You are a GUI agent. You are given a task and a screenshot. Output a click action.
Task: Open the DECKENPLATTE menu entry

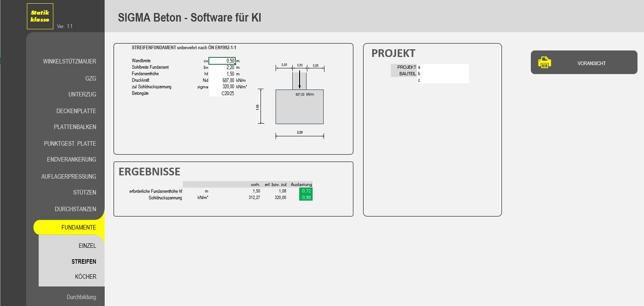click(76, 111)
